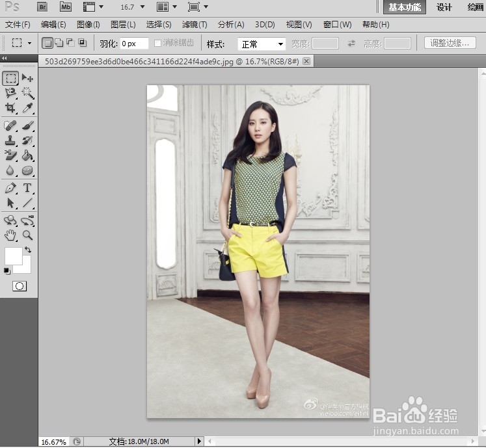Select the Hand tool
This screenshot has height=448, width=486.
click(10, 235)
